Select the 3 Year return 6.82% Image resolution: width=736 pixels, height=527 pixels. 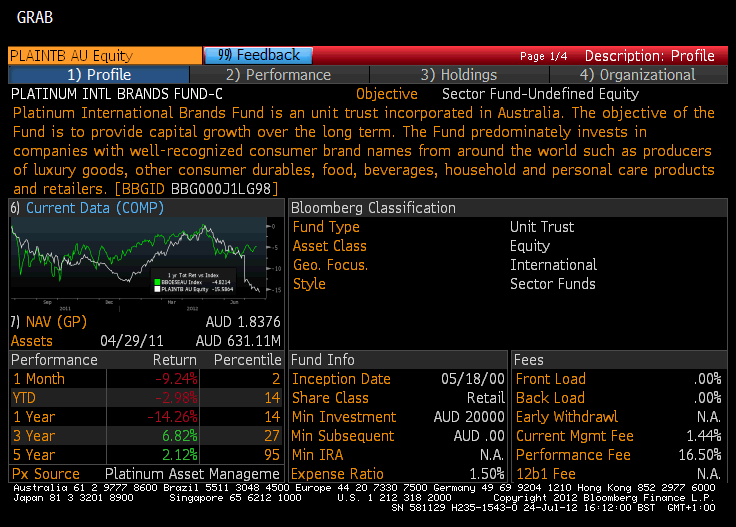pos(180,436)
